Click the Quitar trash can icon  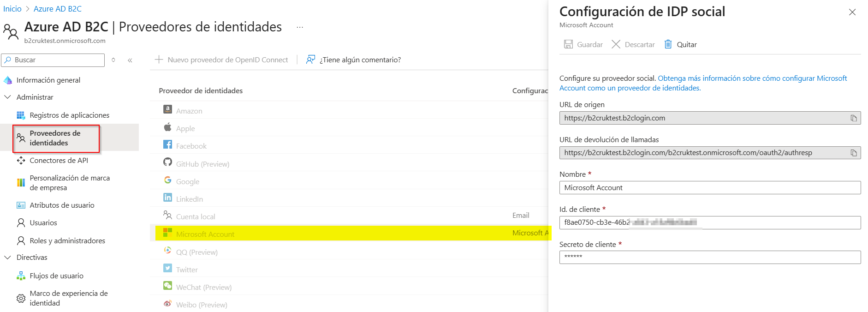coord(668,44)
